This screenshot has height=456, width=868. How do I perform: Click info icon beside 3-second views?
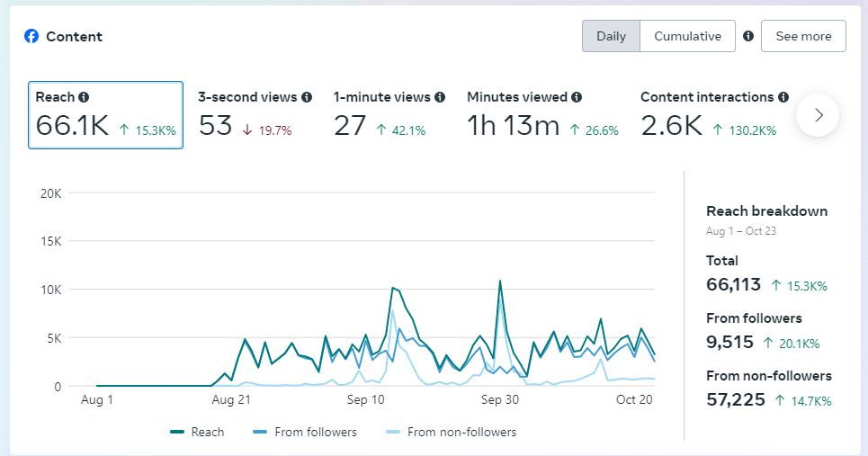click(307, 97)
